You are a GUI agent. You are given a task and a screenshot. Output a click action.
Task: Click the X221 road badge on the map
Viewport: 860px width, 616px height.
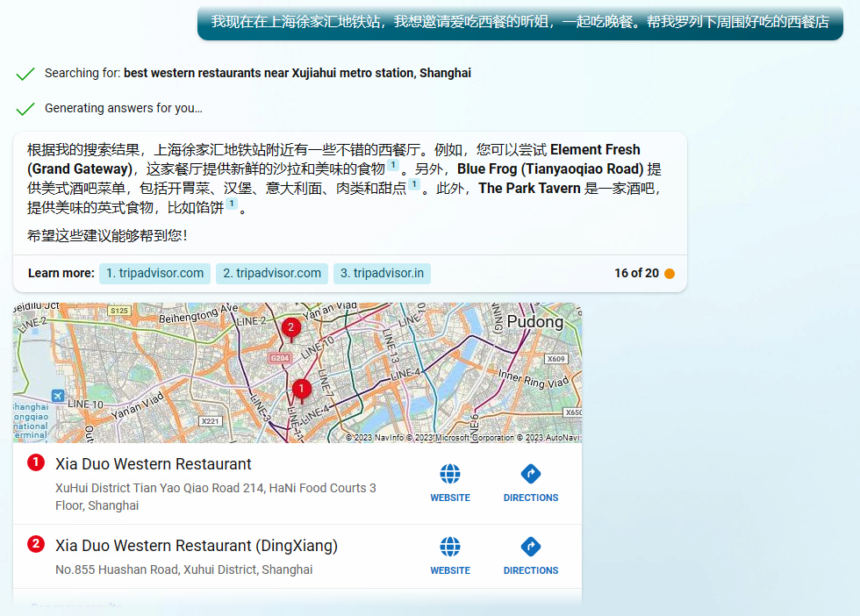[210, 421]
